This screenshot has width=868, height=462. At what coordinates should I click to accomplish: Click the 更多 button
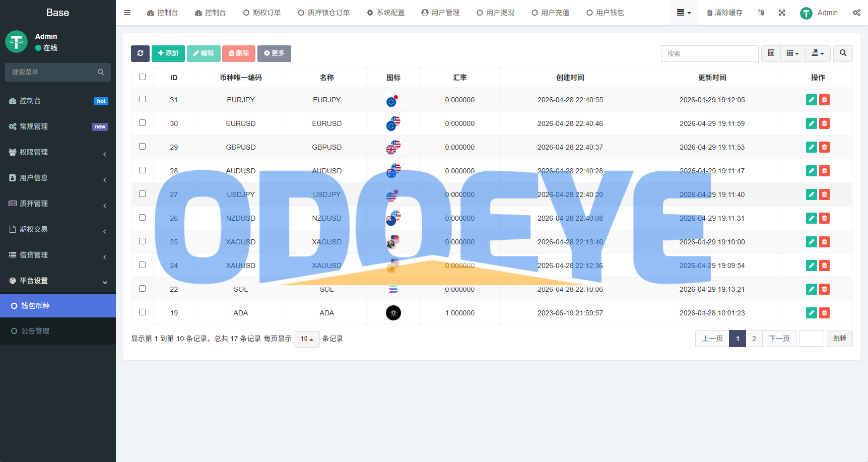tap(274, 53)
